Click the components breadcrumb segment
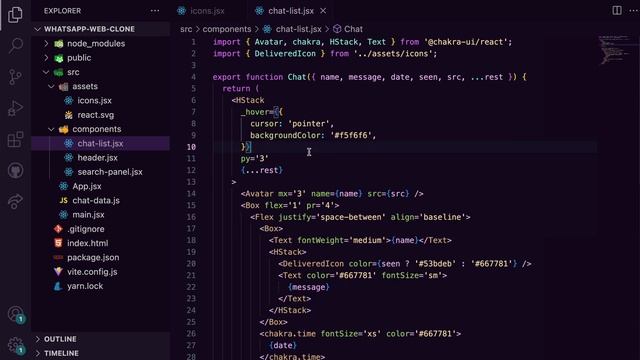 tap(227, 29)
